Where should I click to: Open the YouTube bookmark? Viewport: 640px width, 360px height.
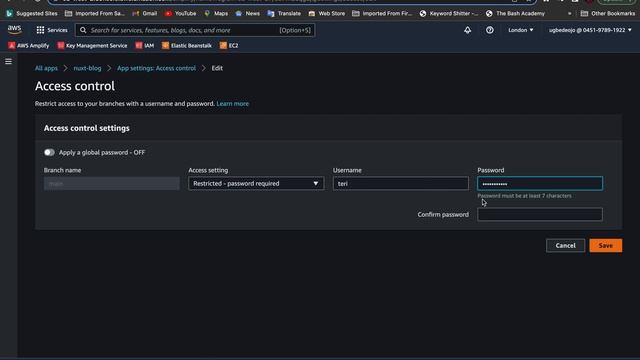(180, 13)
